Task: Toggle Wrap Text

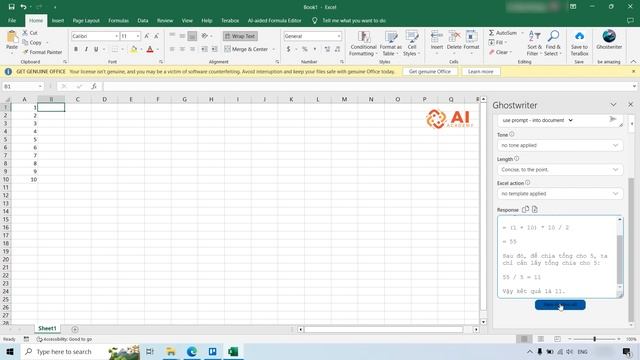Action: tap(240, 36)
